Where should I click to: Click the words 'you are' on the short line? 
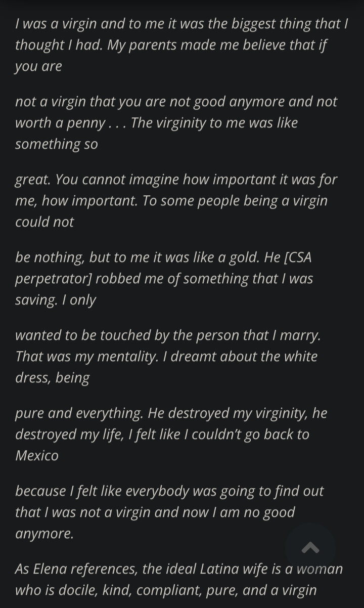click(38, 66)
